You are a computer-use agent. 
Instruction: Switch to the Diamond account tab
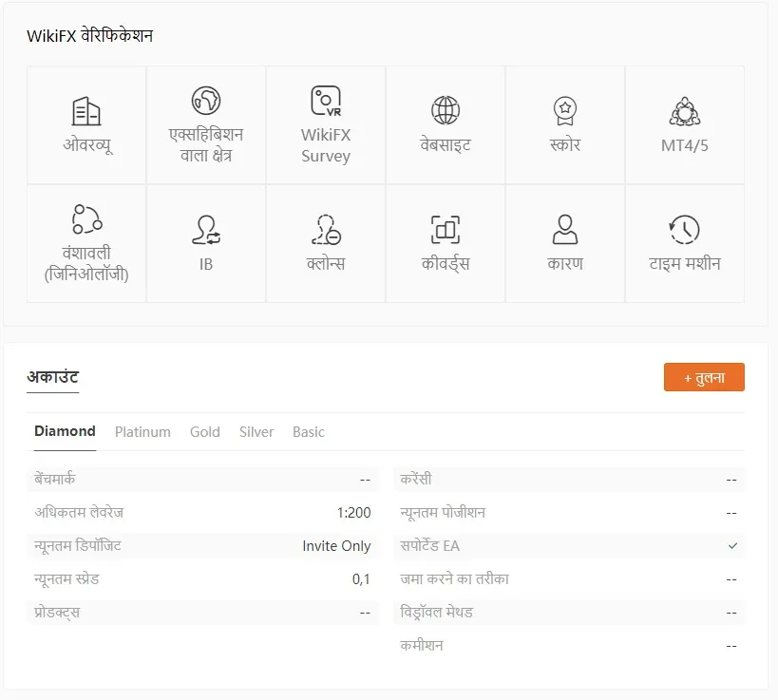(x=65, y=431)
